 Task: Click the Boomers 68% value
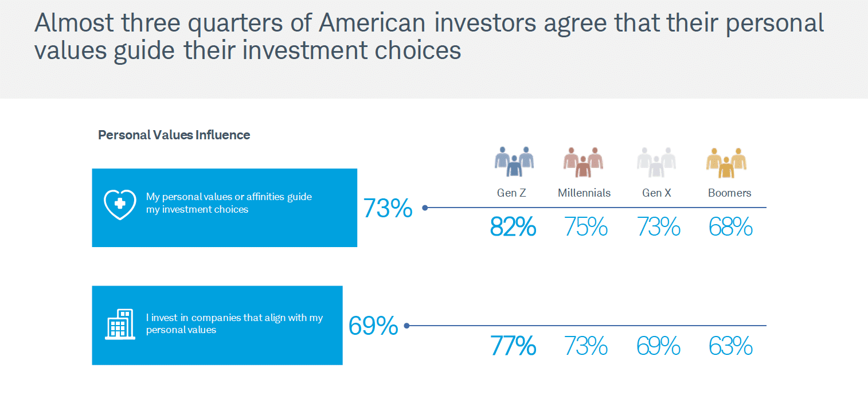[x=730, y=228]
